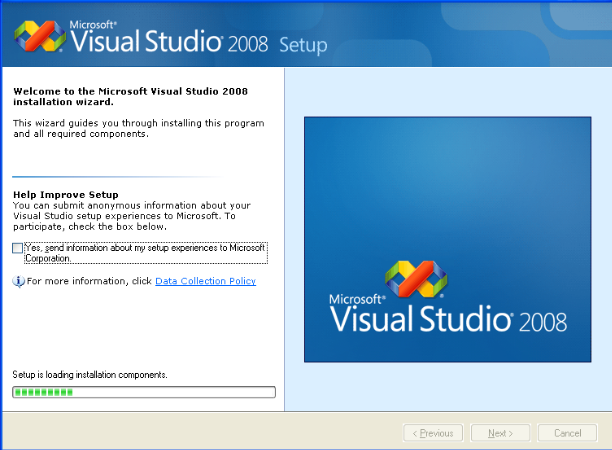The image size is (612, 450).
Task: Click the Previous button
Action: [433, 433]
